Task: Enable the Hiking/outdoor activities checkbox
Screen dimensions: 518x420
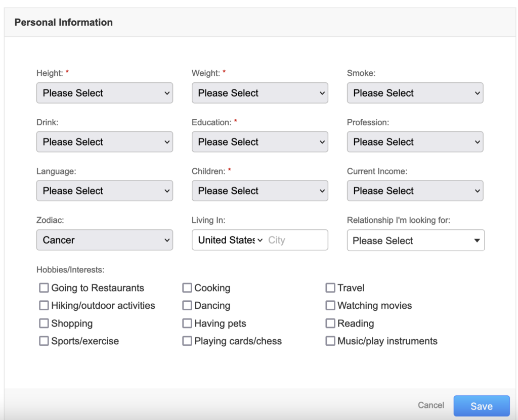Action: click(x=44, y=305)
